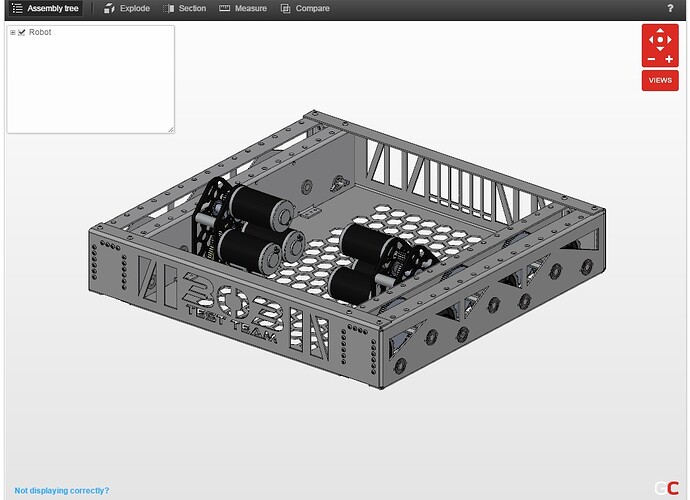690x500 pixels.
Task: Toggle the Assembly tree panel
Action: [45, 8]
